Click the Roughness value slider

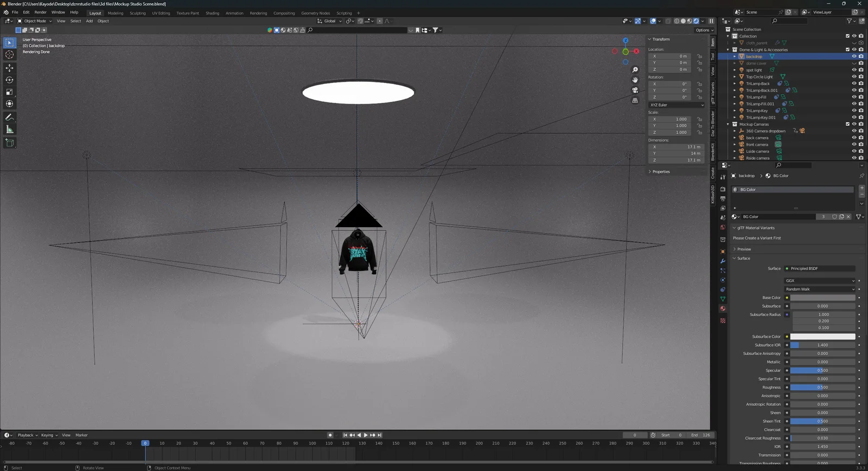tap(822, 388)
